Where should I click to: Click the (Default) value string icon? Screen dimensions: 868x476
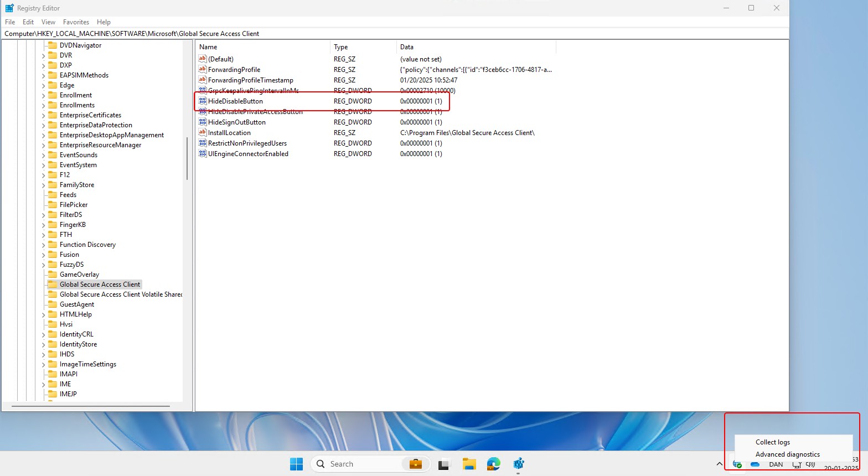(x=203, y=59)
